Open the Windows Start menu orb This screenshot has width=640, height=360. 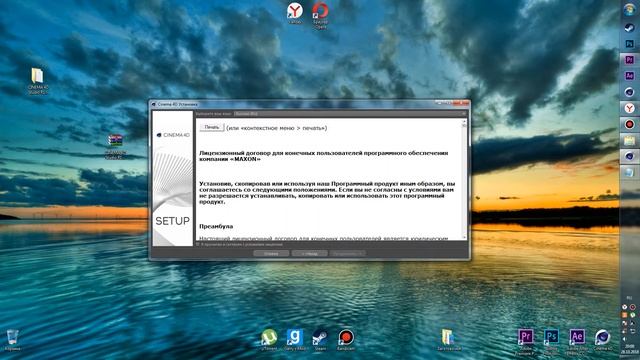coord(629,10)
